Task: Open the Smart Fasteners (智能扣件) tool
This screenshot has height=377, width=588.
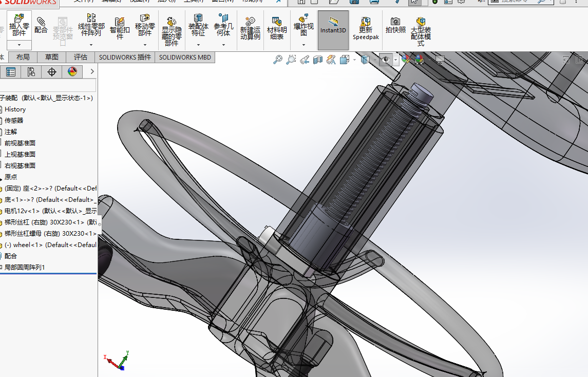Action: (x=120, y=28)
